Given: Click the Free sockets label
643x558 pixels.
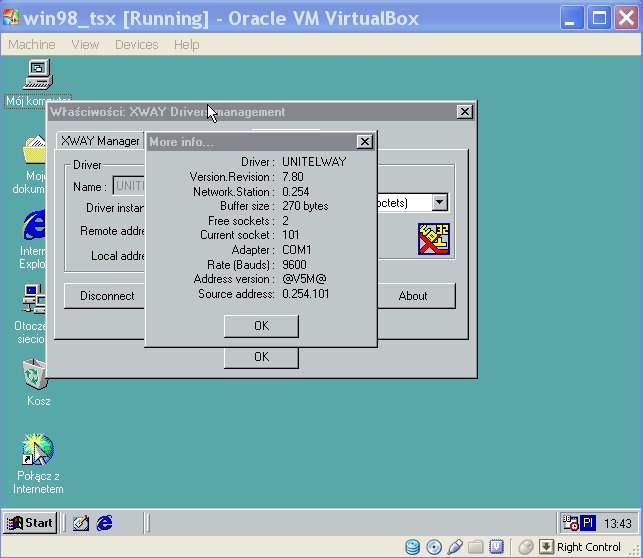Looking at the screenshot, I should tap(241, 221).
